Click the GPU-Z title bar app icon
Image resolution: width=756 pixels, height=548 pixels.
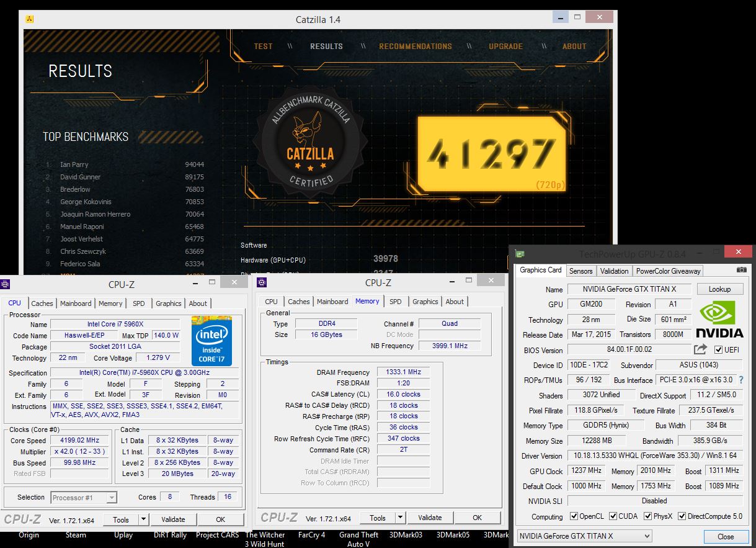point(520,254)
